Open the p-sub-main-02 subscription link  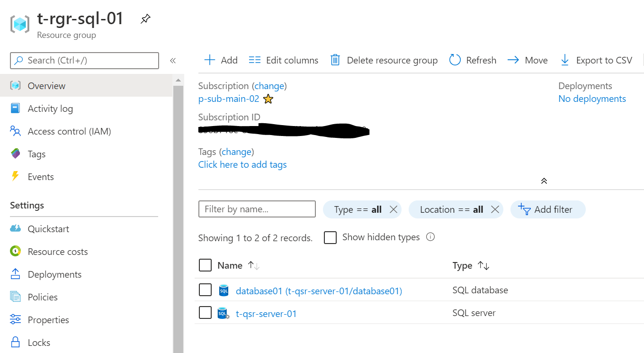click(x=229, y=99)
